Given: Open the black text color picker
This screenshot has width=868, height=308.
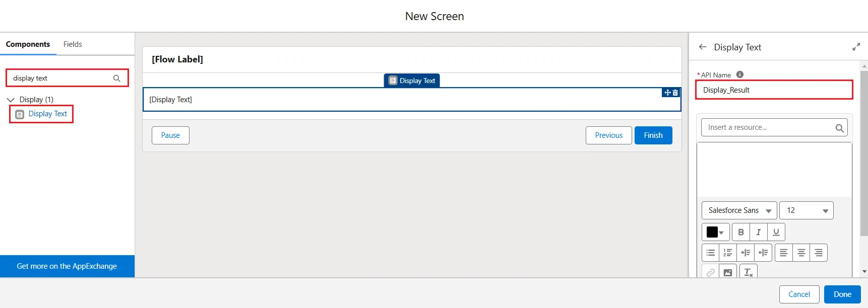Looking at the screenshot, I should pos(715,232).
